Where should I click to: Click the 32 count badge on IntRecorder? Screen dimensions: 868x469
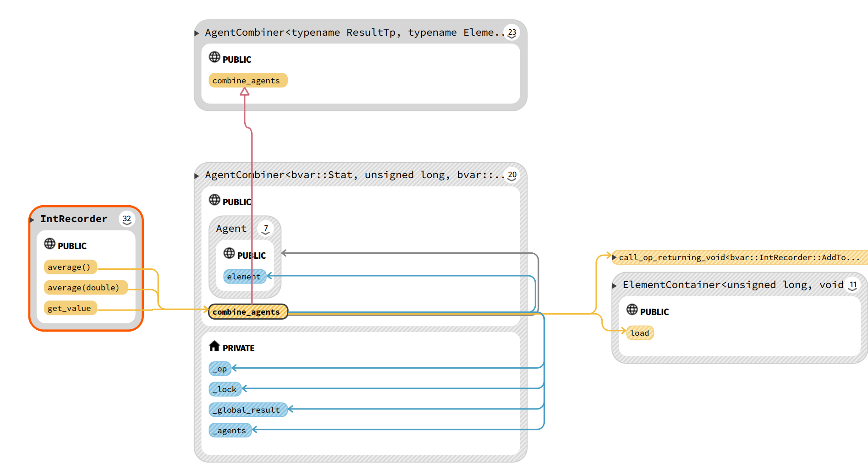tap(127, 219)
